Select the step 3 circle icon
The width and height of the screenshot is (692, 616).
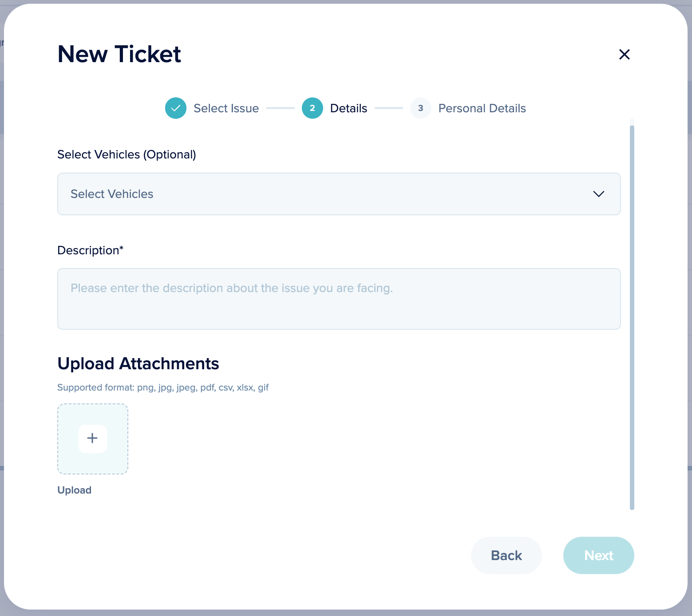[x=421, y=108]
